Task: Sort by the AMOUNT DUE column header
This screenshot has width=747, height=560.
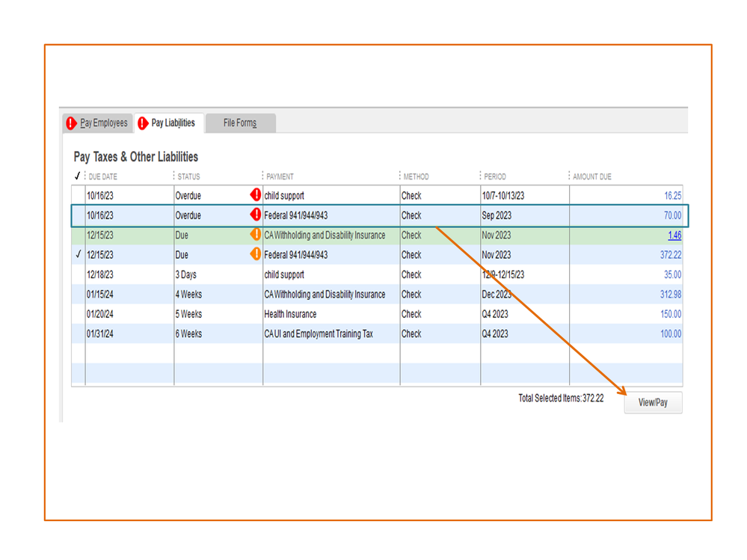Action: [x=591, y=176]
